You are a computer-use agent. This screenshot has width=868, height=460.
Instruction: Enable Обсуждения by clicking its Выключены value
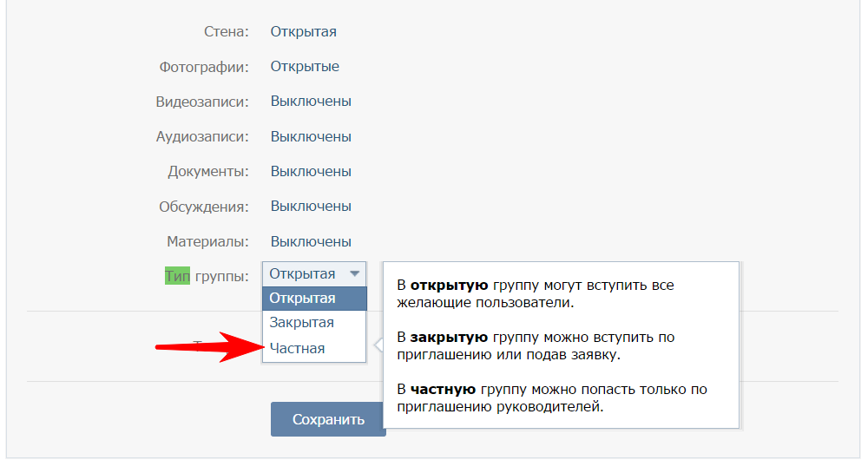311,207
